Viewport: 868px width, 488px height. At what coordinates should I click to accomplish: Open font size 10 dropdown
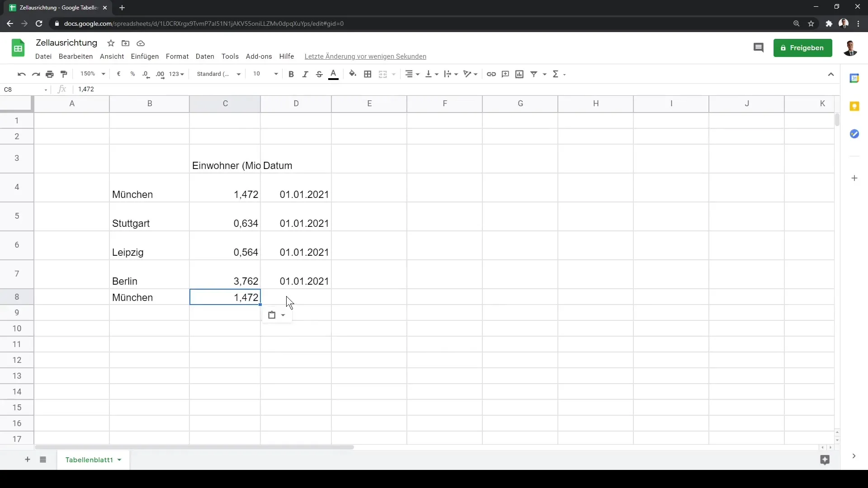click(x=265, y=74)
